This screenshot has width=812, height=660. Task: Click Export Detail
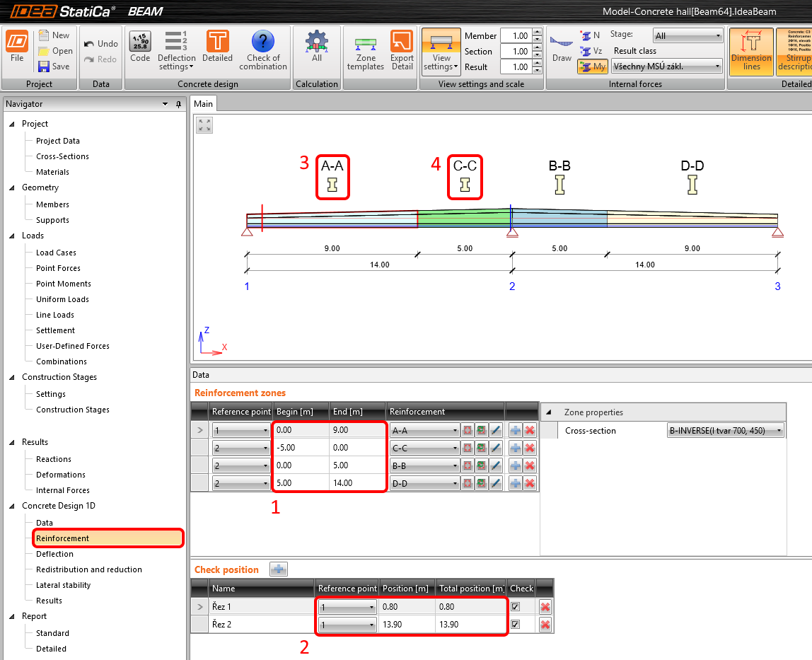402,50
